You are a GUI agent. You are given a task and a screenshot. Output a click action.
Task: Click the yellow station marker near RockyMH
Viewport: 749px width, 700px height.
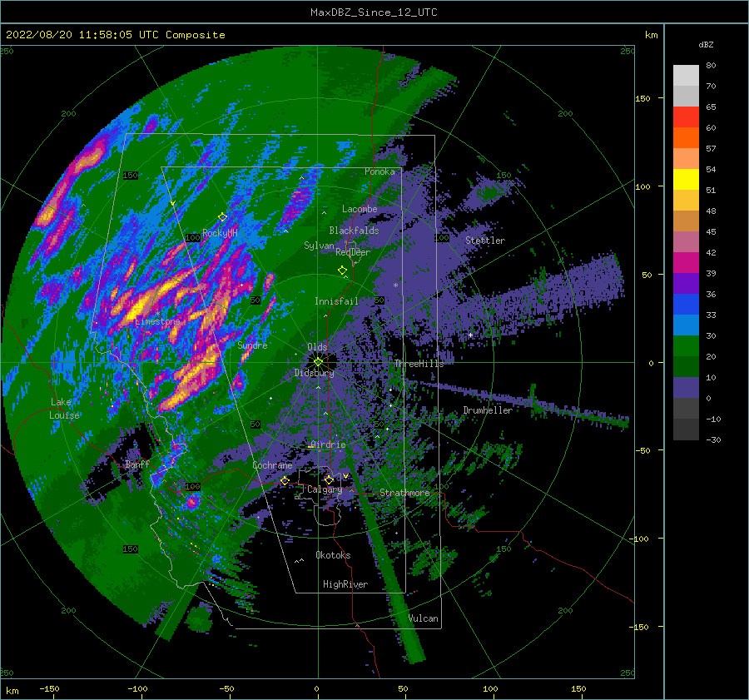click(x=222, y=217)
